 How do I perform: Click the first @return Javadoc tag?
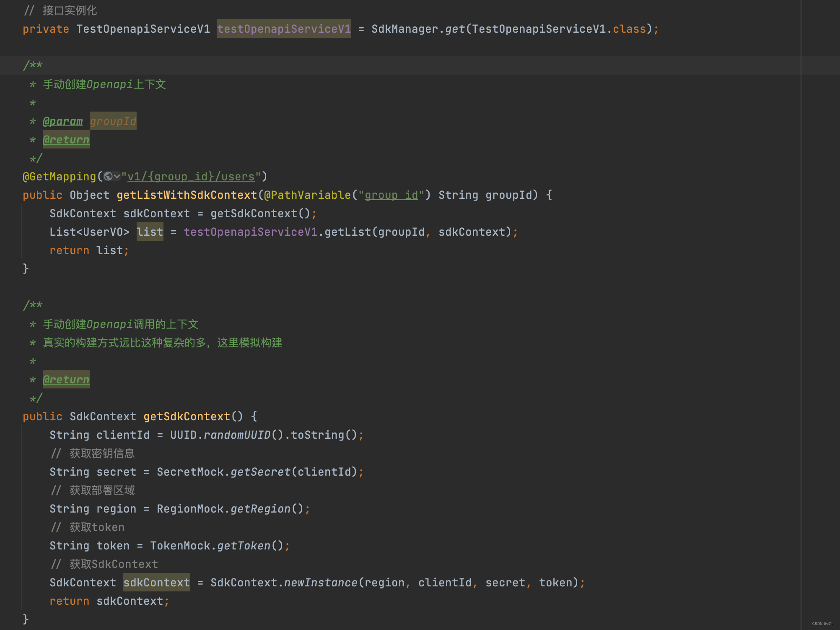coord(66,140)
